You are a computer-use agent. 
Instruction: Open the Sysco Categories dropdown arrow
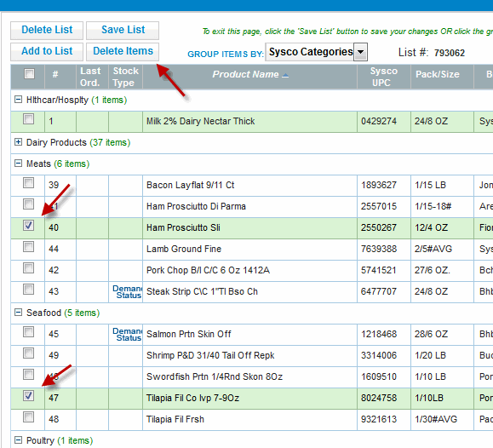(x=361, y=52)
